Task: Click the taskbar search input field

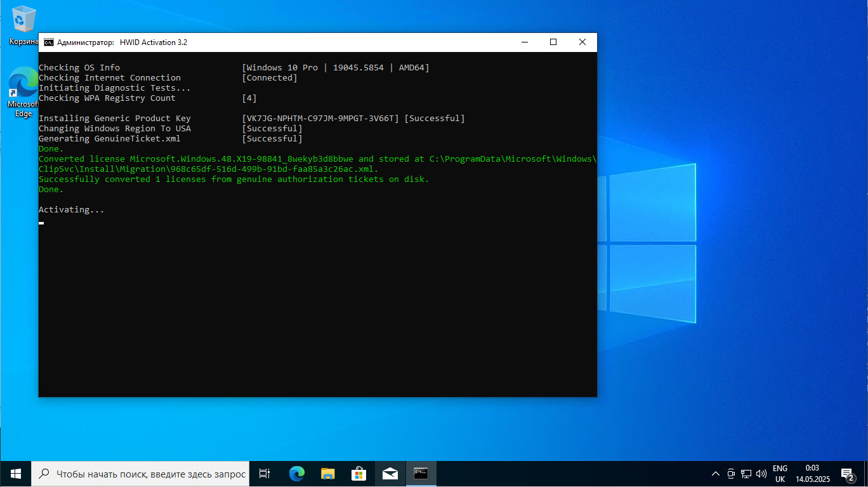Action: pyautogui.click(x=150, y=474)
